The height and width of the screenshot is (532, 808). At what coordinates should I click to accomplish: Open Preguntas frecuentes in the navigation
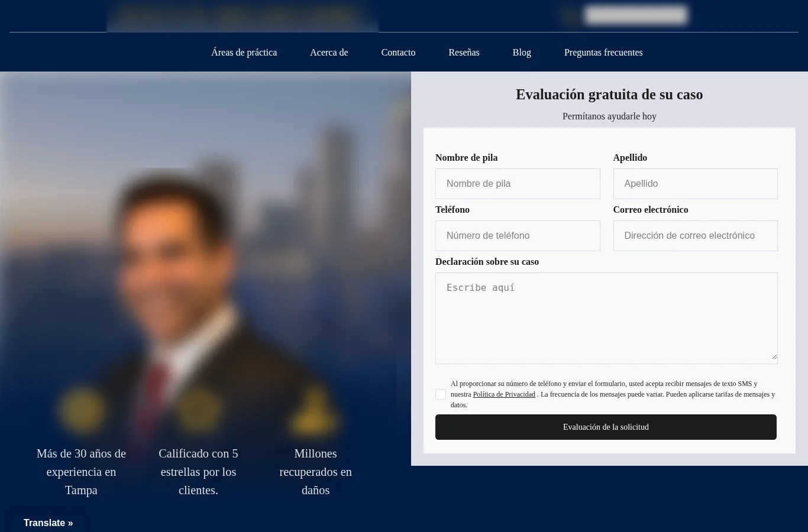pyautogui.click(x=603, y=53)
